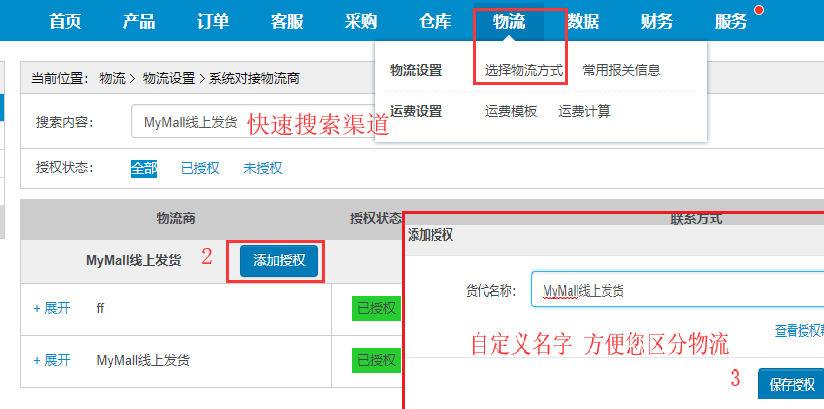Filter authorization status by 未授权
The height and width of the screenshot is (409, 824).
coord(263,168)
